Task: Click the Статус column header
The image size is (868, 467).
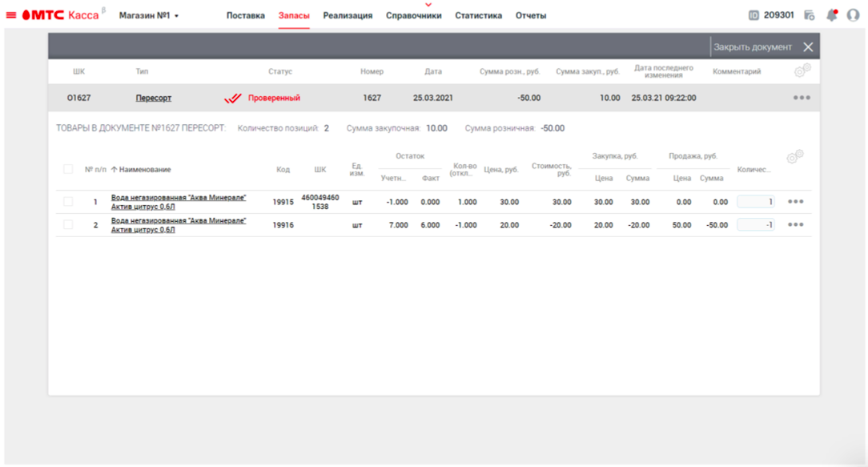Action: pos(280,71)
